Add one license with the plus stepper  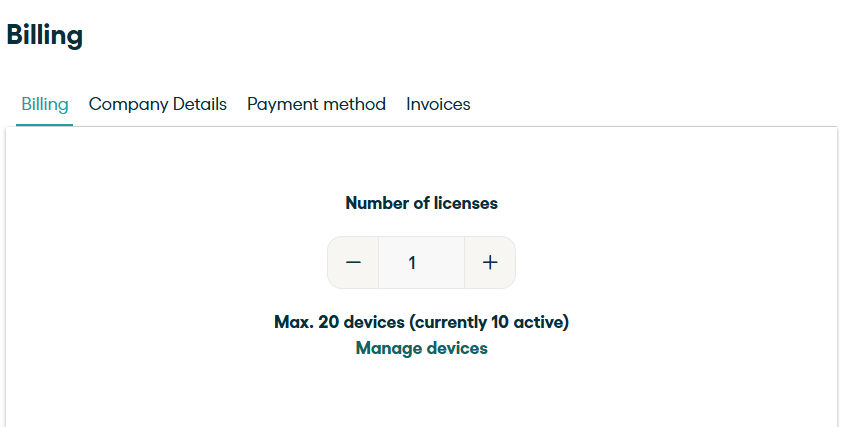490,263
